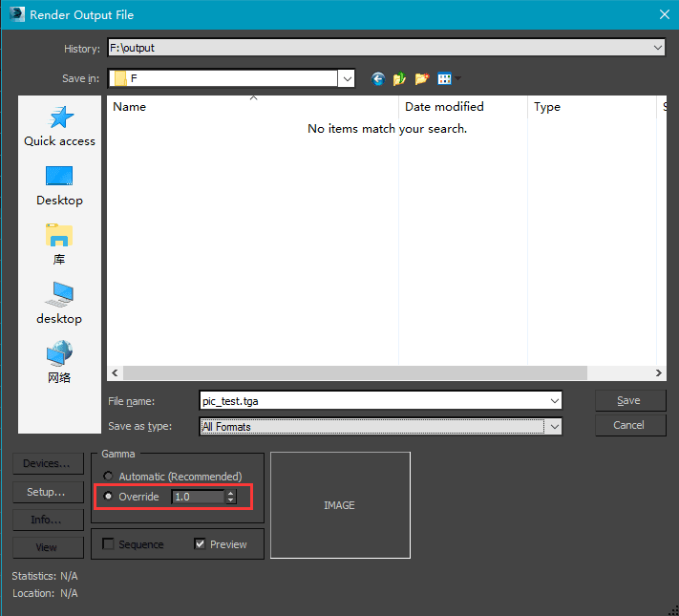Sort files by Date modified column
The height and width of the screenshot is (616, 679).
(x=444, y=107)
